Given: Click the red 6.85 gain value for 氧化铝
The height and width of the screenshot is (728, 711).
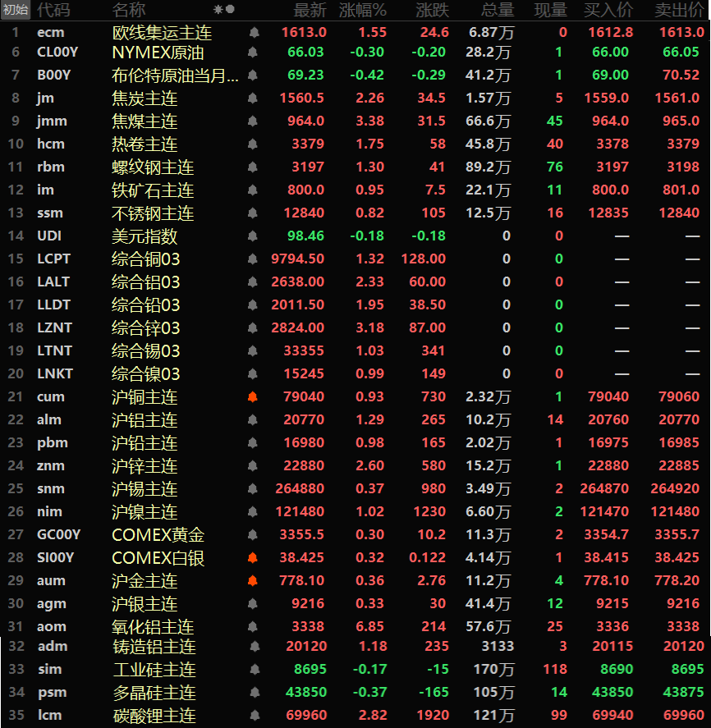Looking at the screenshot, I should click(x=371, y=627).
